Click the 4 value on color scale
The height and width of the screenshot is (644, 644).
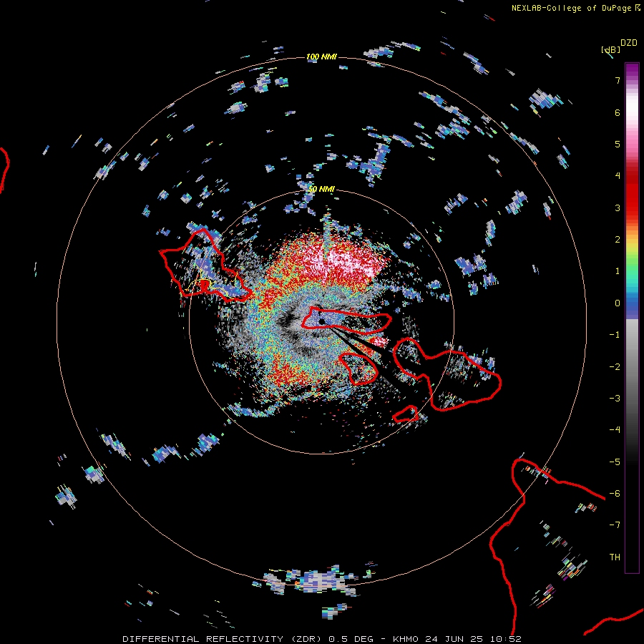click(618, 176)
